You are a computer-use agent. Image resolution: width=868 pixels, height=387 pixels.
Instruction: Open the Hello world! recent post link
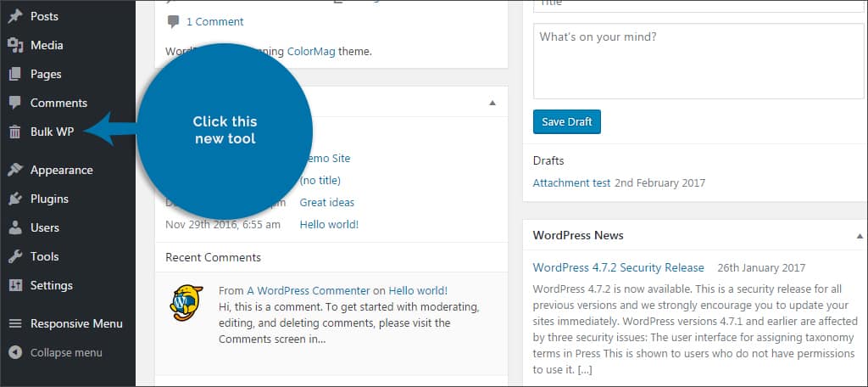(329, 225)
